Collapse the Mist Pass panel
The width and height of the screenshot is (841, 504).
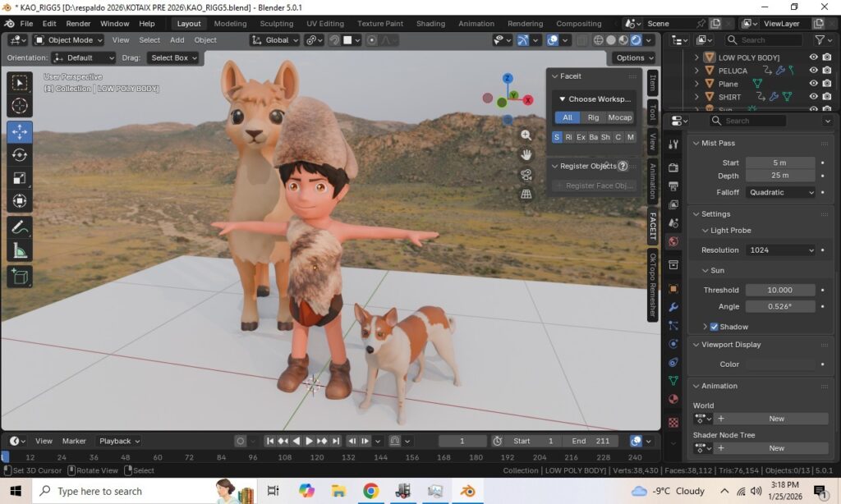(x=696, y=143)
